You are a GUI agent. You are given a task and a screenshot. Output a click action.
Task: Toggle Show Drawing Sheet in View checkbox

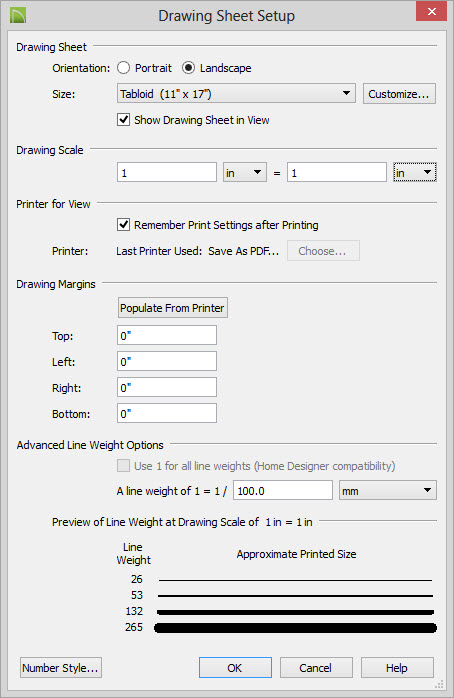[123, 120]
